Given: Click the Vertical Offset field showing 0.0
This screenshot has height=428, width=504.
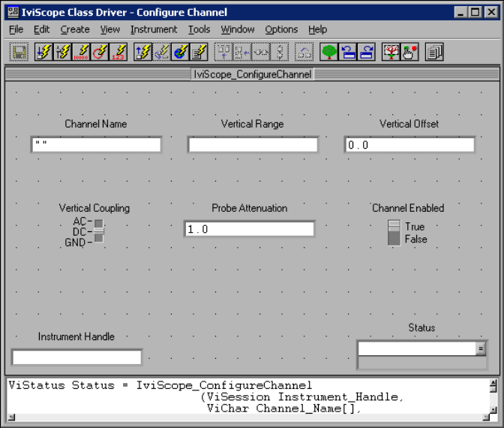Looking at the screenshot, I should (409, 145).
